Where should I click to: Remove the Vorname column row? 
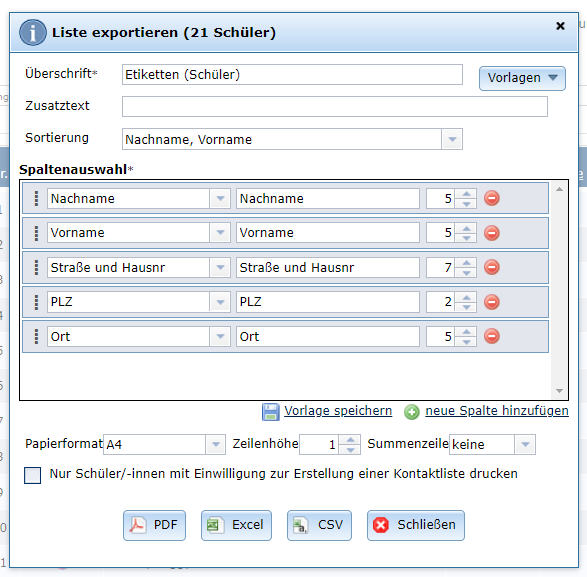pyautogui.click(x=492, y=233)
